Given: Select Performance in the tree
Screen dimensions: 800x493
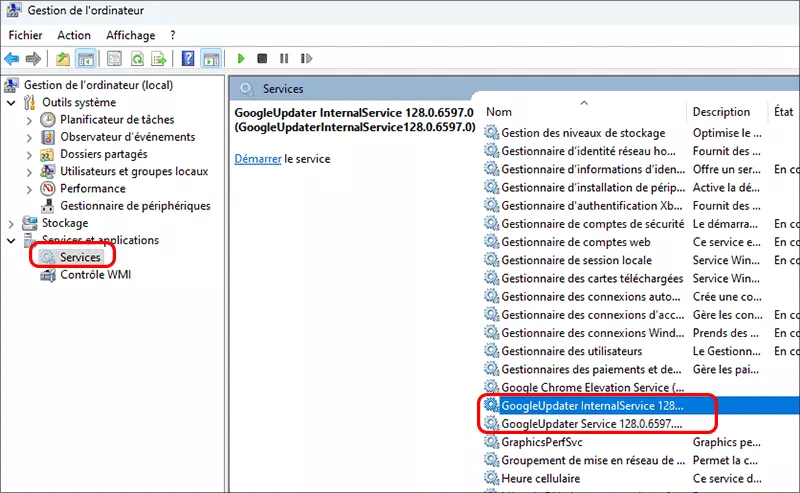Looking at the screenshot, I should (93, 189).
